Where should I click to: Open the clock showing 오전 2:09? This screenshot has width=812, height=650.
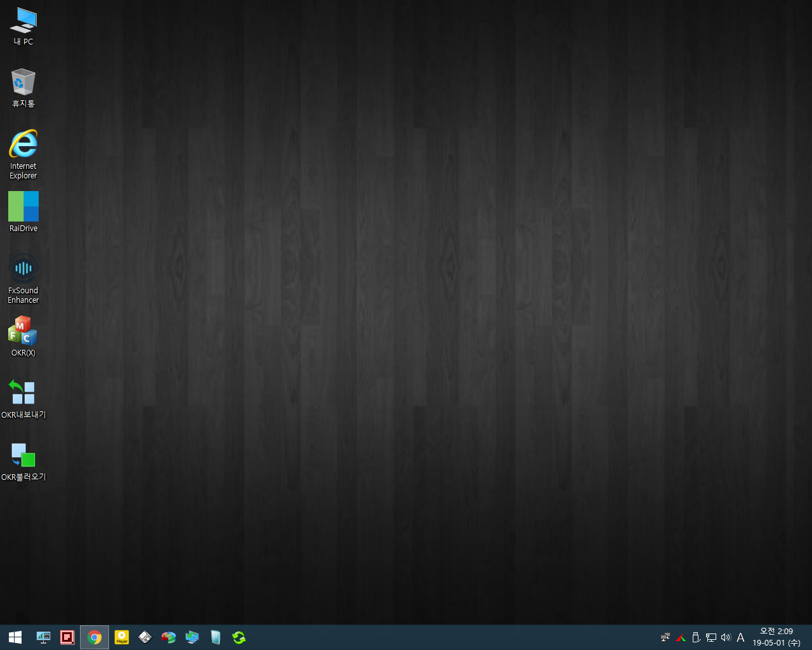[776, 637]
